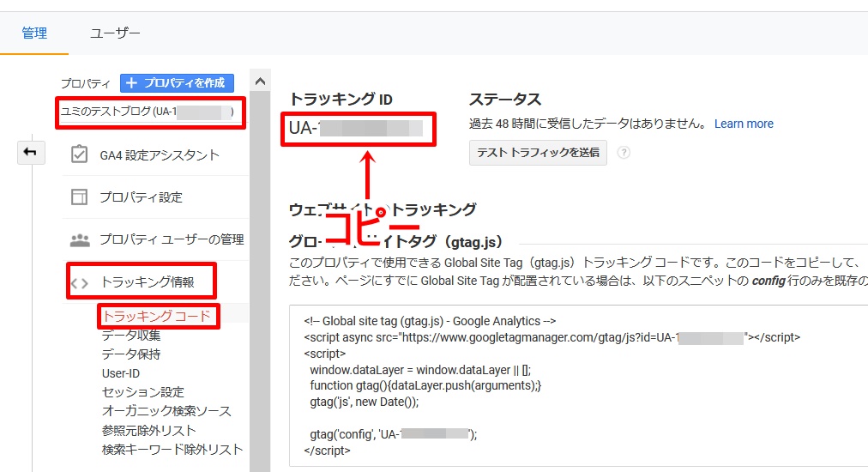868x472 pixels.
Task: Click the people icon for user management
Action: 80,240
